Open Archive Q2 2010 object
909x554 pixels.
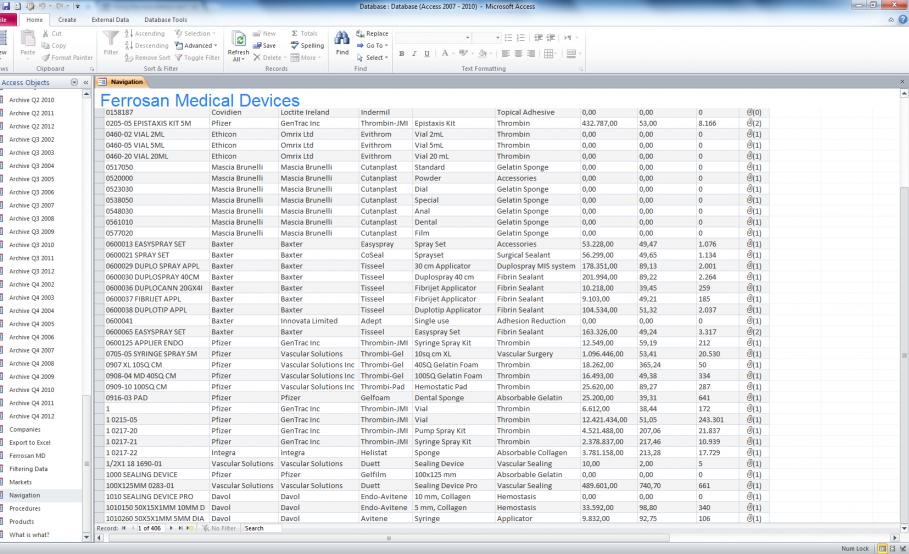click(x=31, y=100)
